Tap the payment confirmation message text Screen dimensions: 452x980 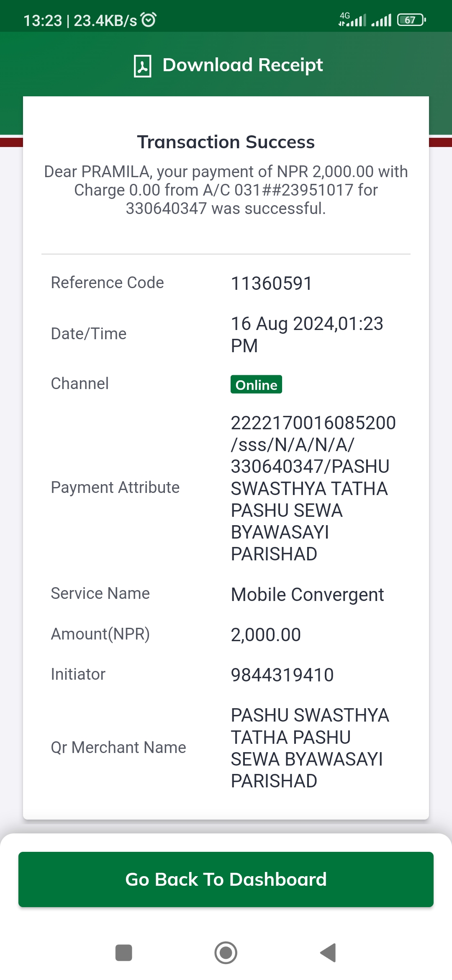[x=226, y=190]
